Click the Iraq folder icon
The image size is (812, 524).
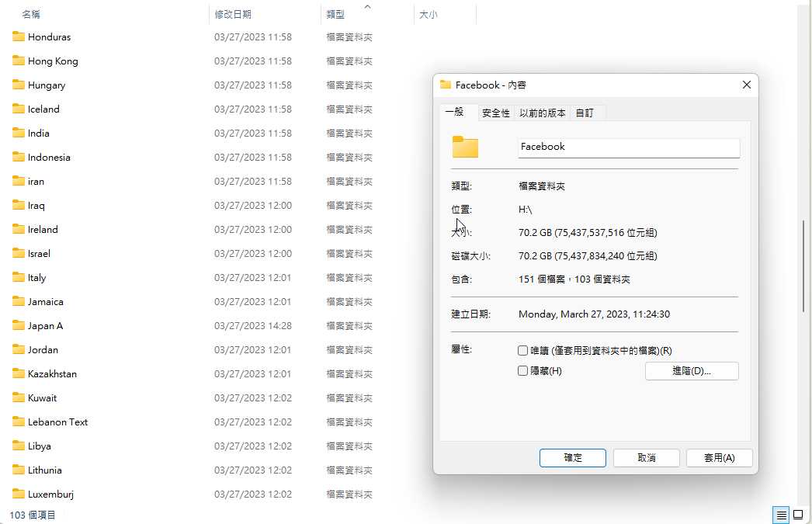[x=19, y=205]
